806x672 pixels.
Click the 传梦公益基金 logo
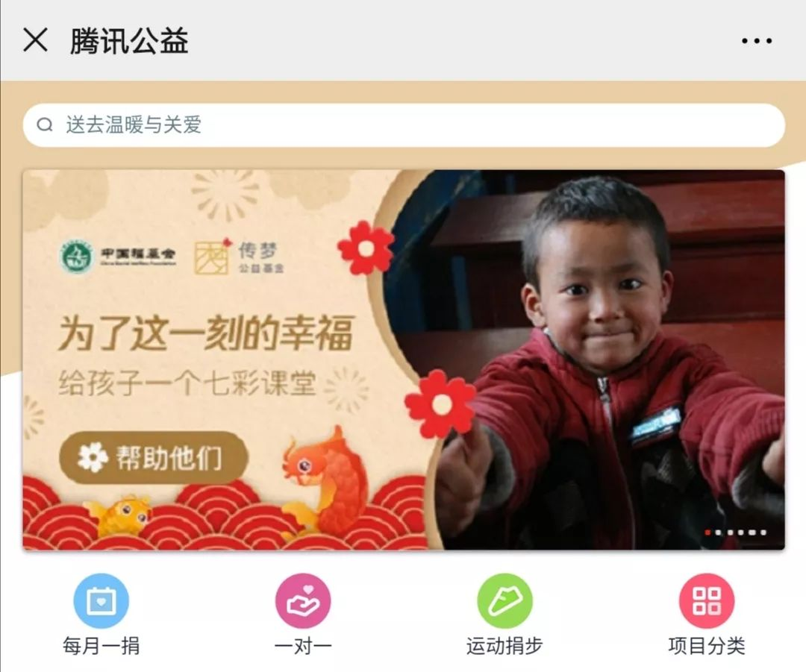tap(239, 257)
